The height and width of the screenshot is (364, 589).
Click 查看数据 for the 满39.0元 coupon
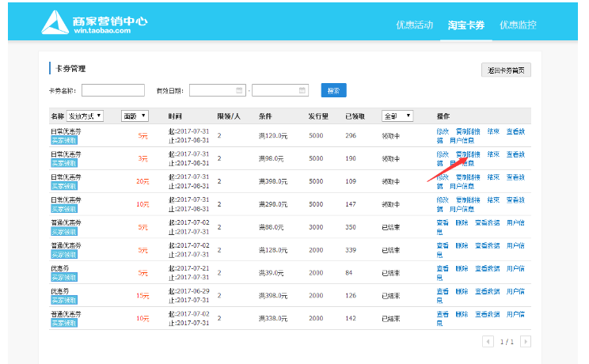point(487,269)
